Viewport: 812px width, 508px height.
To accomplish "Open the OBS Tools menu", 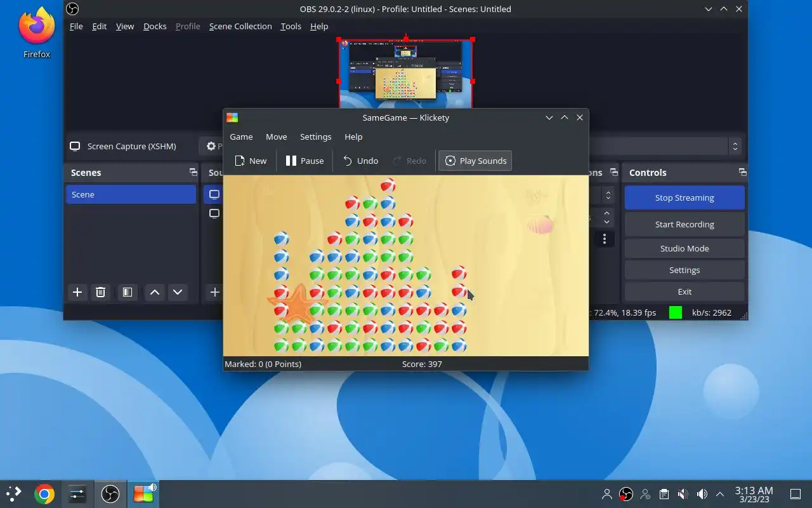I will pyautogui.click(x=291, y=26).
